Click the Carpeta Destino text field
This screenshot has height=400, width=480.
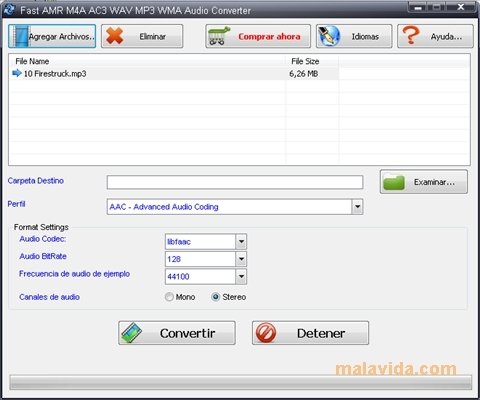coord(235,182)
